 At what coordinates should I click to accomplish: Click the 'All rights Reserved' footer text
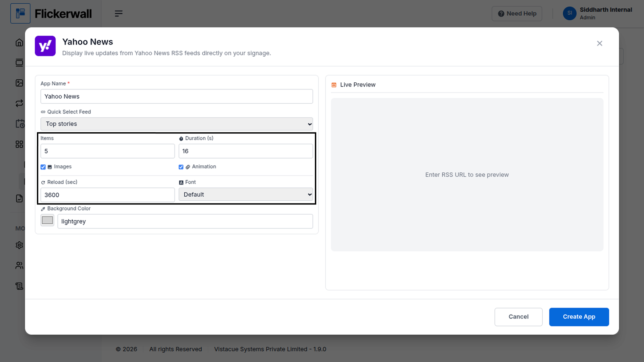point(176,349)
